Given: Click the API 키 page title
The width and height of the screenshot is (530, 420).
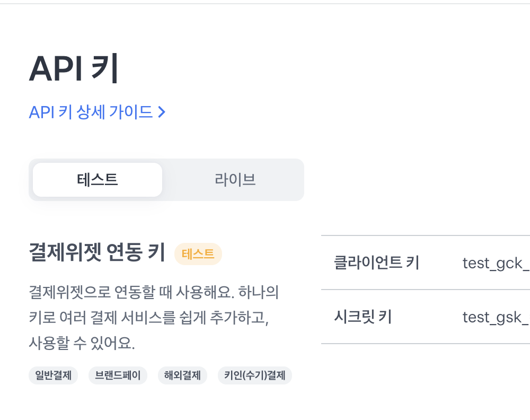Looking at the screenshot, I should (x=73, y=67).
